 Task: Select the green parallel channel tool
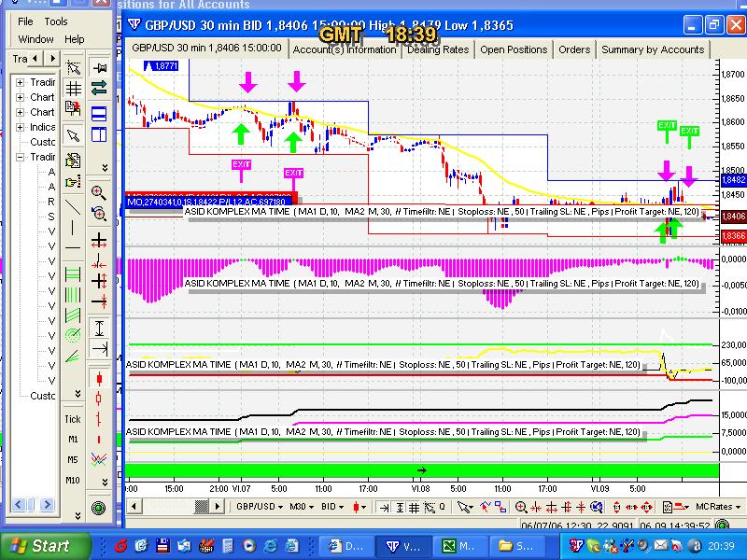(73, 315)
